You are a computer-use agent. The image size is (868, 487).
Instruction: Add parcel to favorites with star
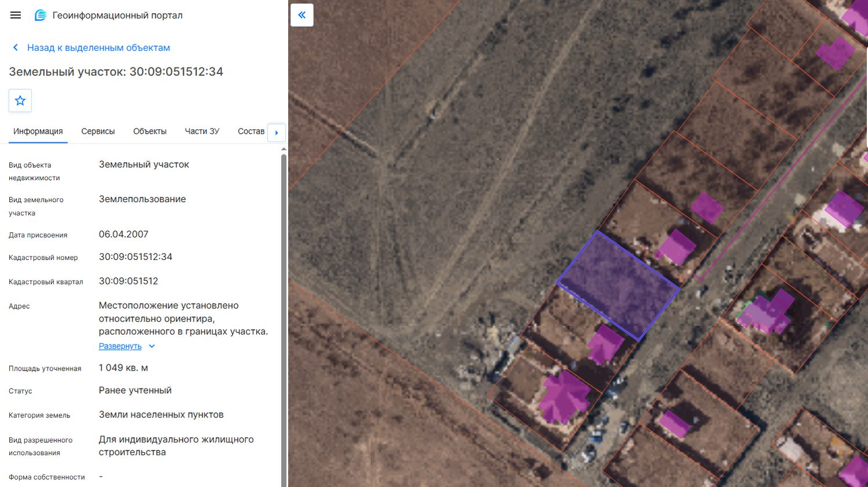[20, 101]
